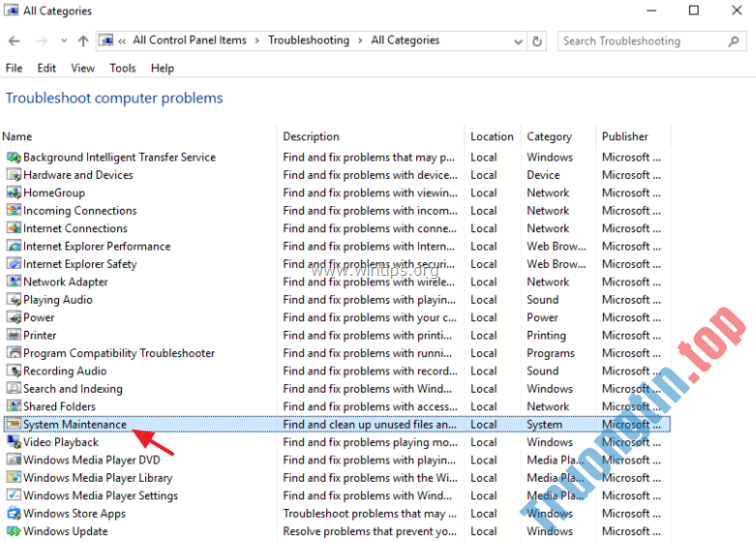Launch the System Maintenance troubleshooter

pos(75,425)
